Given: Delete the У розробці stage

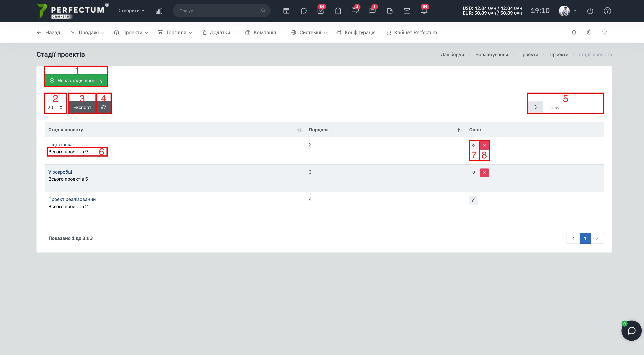Looking at the screenshot, I should [x=484, y=173].
